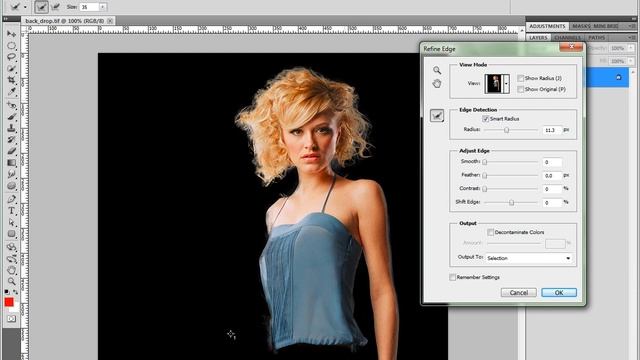This screenshot has height=360, width=640.
Task: Select the Crop tool
Action: click(11, 80)
